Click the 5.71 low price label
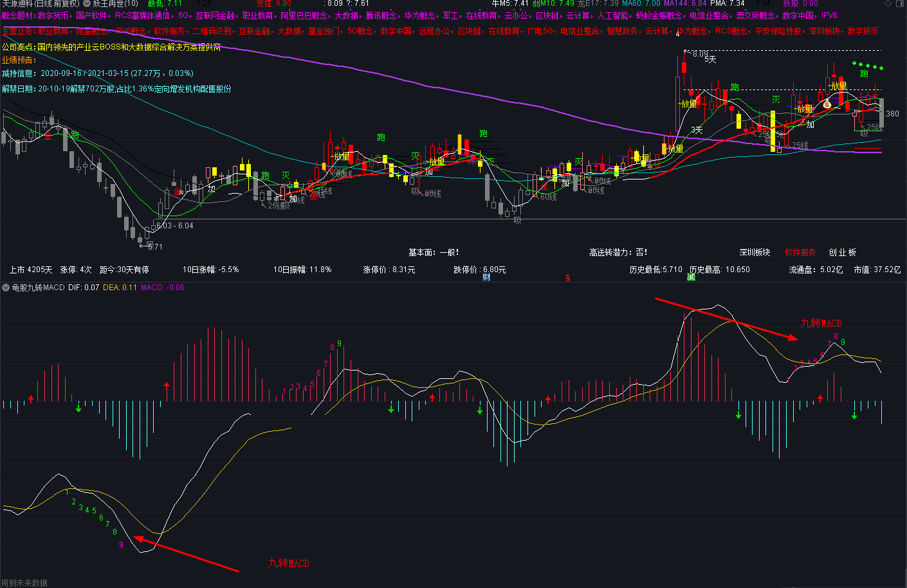This screenshot has width=907, height=588. (154, 246)
